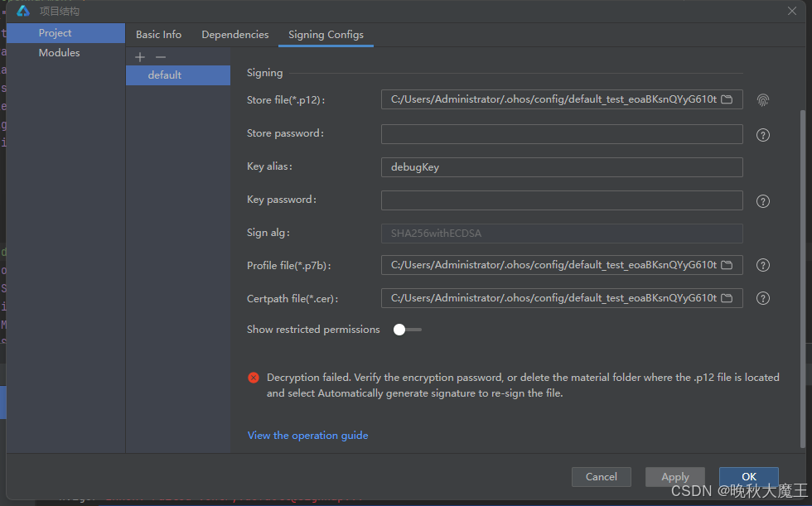Click the DevEco Studio logo in title bar

pyautogui.click(x=23, y=11)
